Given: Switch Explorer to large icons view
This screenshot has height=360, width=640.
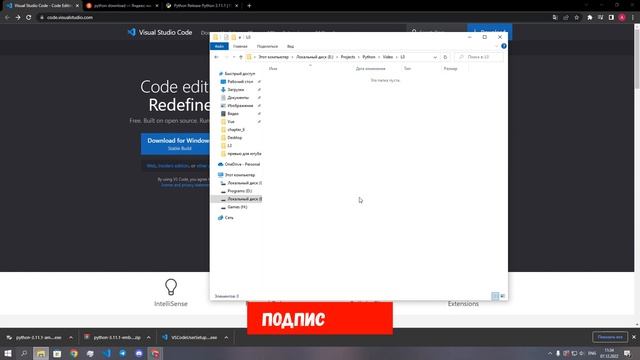Looking at the screenshot, I should [502, 296].
